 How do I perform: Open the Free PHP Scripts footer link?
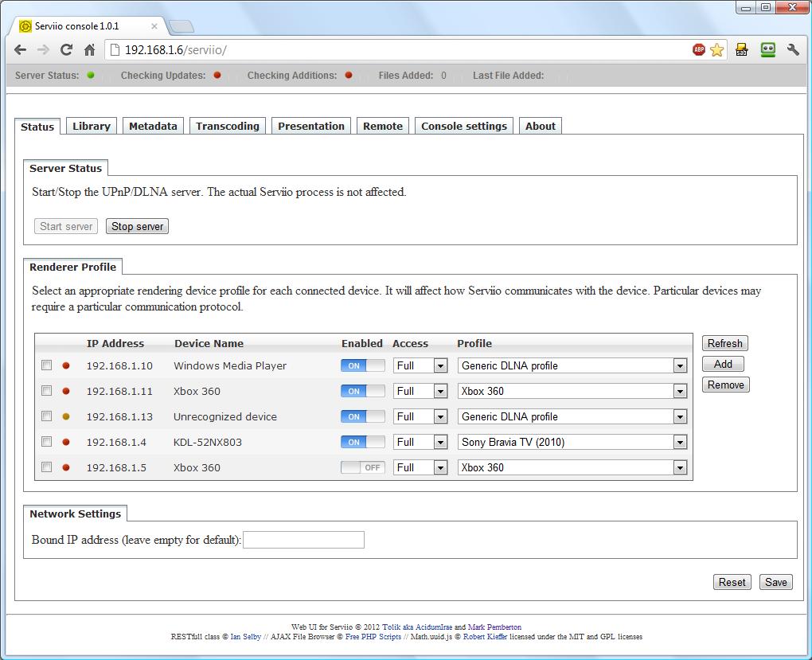373,637
